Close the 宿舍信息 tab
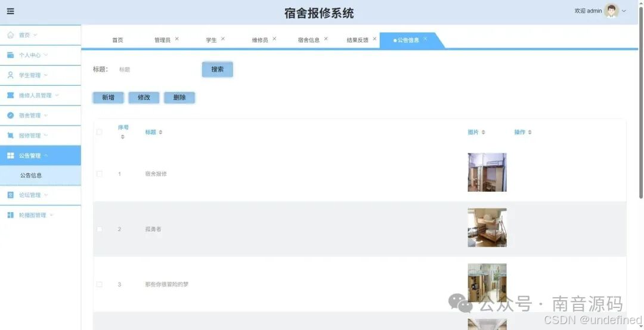The width and height of the screenshot is (644, 330). (326, 39)
